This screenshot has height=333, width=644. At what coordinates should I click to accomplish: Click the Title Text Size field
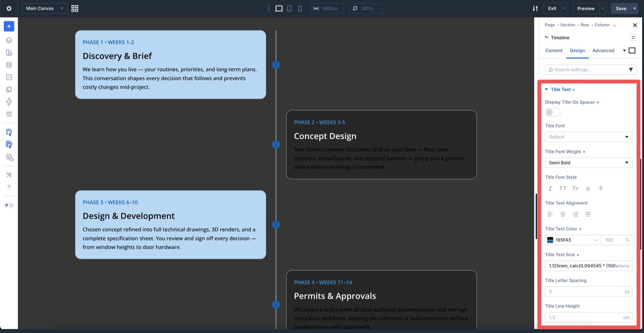pyautogui.click(x=588, y=266)
